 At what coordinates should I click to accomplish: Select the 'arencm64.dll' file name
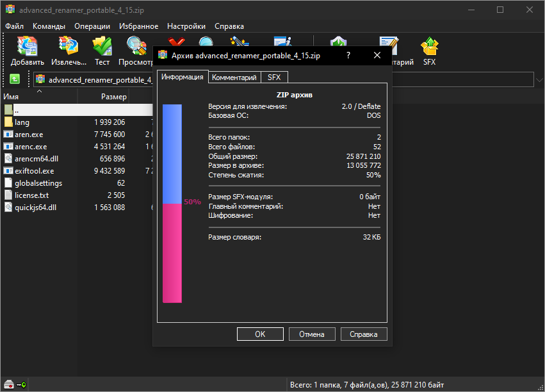[x=37, y=159]
